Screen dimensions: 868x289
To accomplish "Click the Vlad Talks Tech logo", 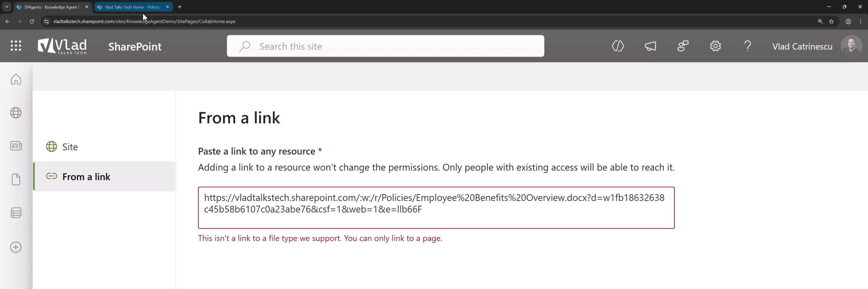I will coord(62,46).
